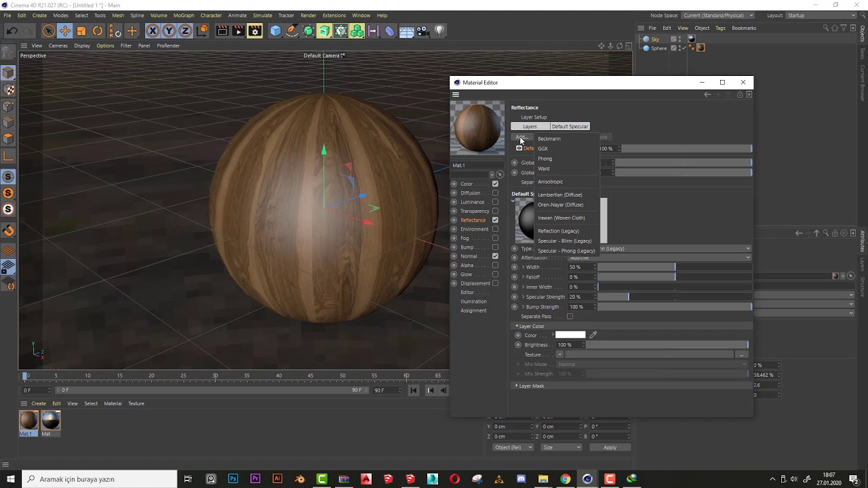This screenshot has height=488, width=868.
Task: Disable the Color channel checkbox
Action: (495, 184)
